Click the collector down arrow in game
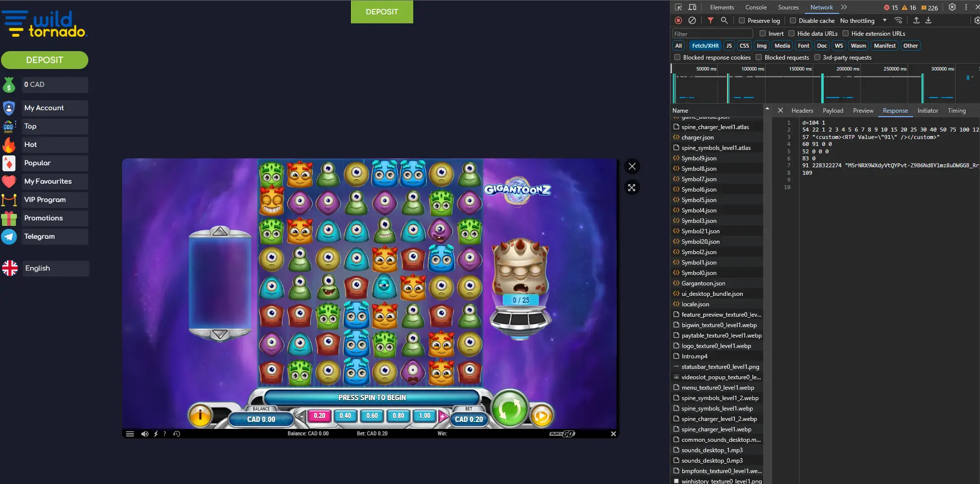This screenshot has height=484, width=980. [x=220, y=335]
